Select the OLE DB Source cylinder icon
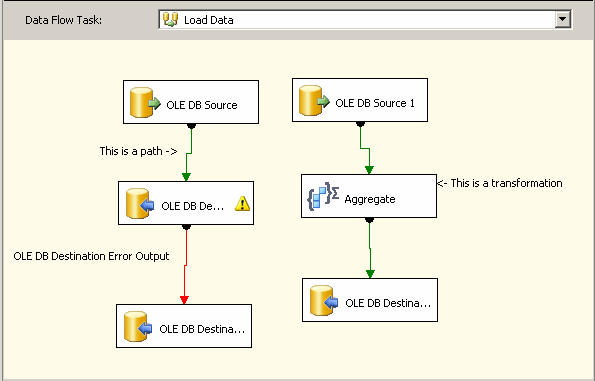The height and width of the screenshot is (381, 595). pos(145,102)
